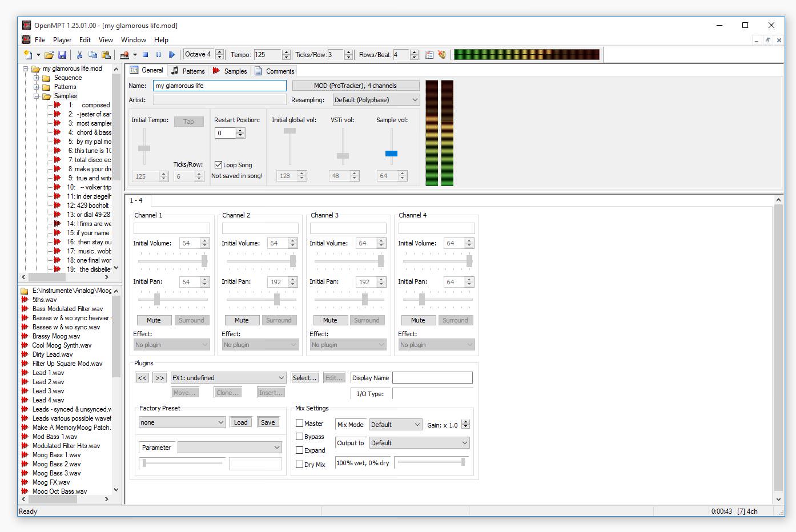Adjust the Sample vol slider
The height and width of the screenshot is (532, 796).
click(391, 154)
